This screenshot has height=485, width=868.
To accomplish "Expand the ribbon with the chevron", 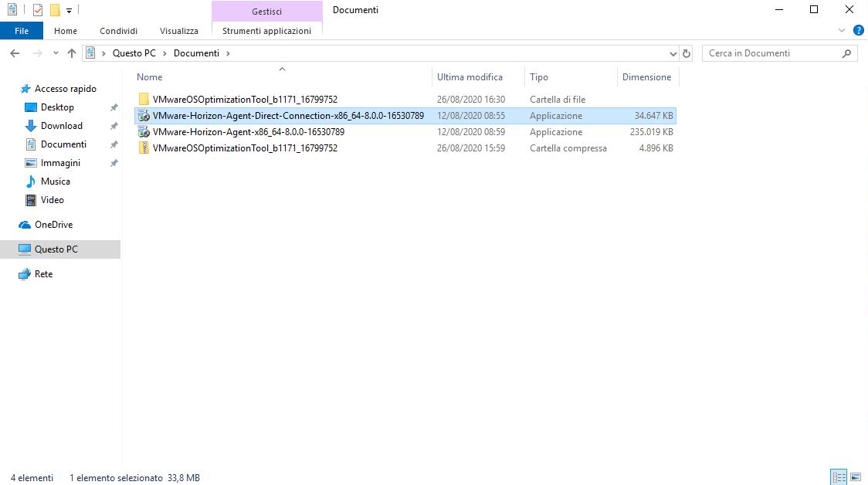I will pyautogui.click(x=842, y=31).
